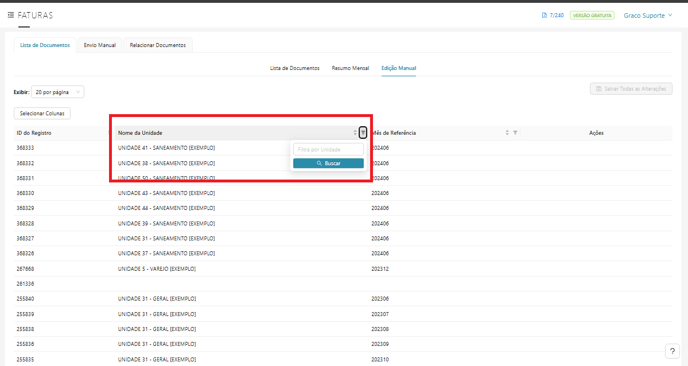Click reference month 202306 cell

pyautogui.click(x=380, y=299)
